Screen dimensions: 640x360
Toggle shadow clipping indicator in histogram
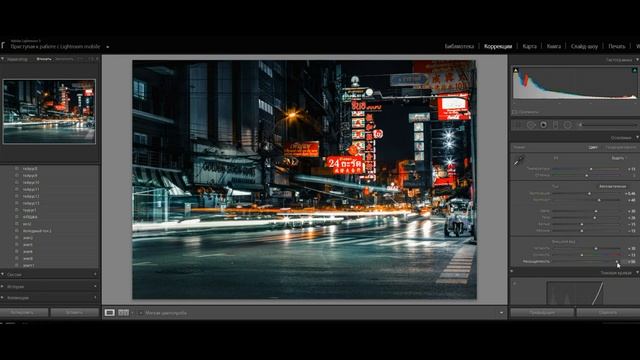click(516, 71)
